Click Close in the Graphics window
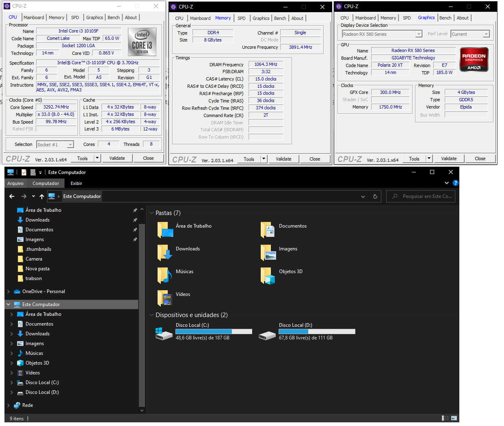This screenshot has width=504, height=426. click(480, 159)
